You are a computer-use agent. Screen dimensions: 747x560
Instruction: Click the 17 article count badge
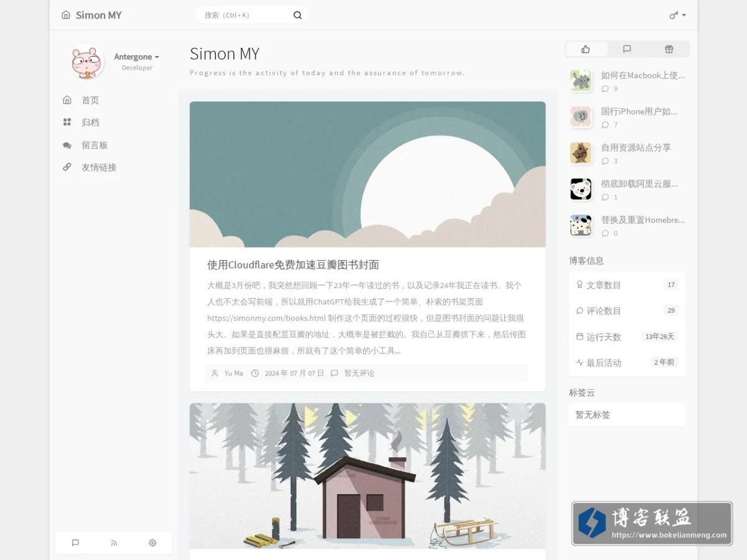671,285
